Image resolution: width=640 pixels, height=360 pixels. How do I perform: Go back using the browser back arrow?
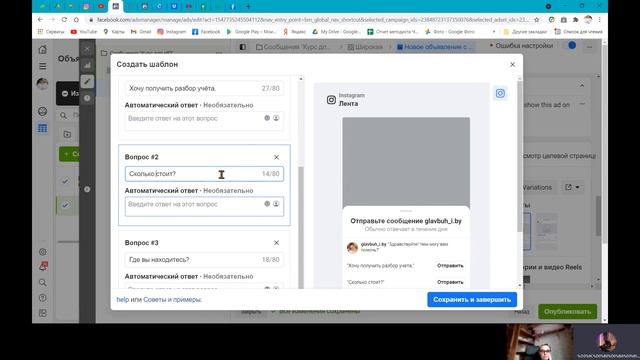pos(40,20)
